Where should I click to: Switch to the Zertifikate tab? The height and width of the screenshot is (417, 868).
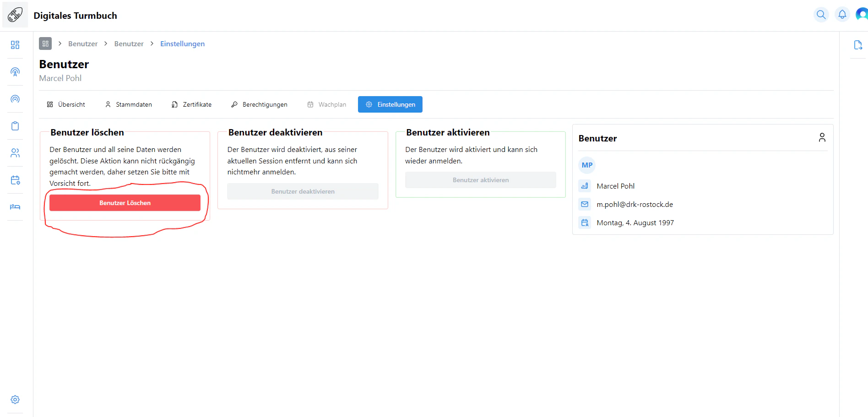tap(192, 104)
